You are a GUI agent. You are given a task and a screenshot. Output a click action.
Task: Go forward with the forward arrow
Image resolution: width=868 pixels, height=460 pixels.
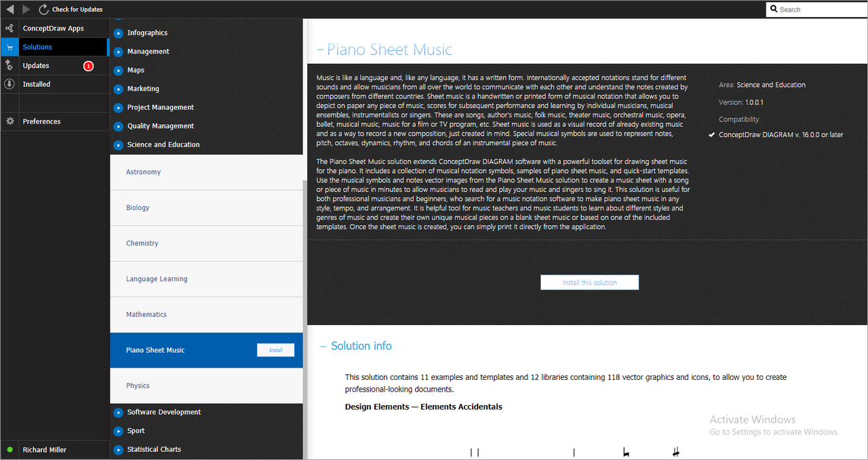click(x=26, y=9)
